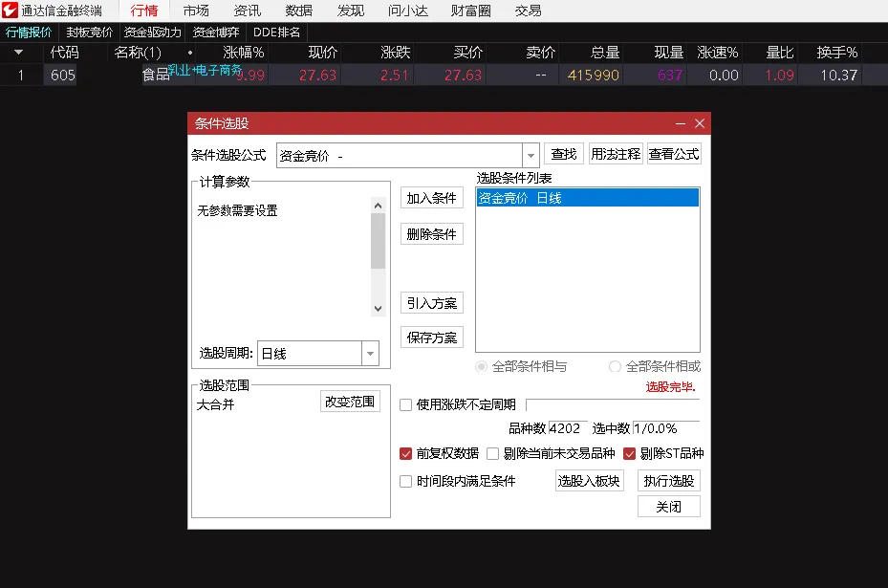Sort by 量比 column header
The height and width of the screenshot is (588, 888).
[x=779, y=53]
